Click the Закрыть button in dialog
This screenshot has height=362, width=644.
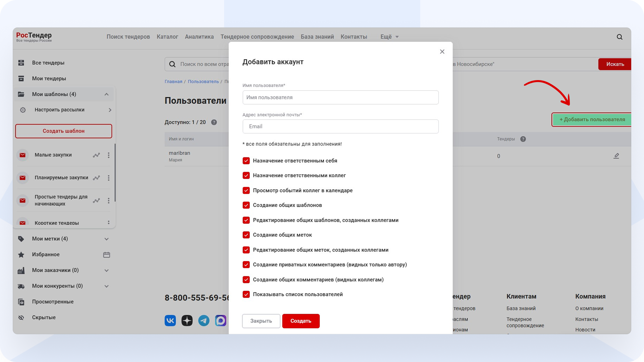(261, 321)
